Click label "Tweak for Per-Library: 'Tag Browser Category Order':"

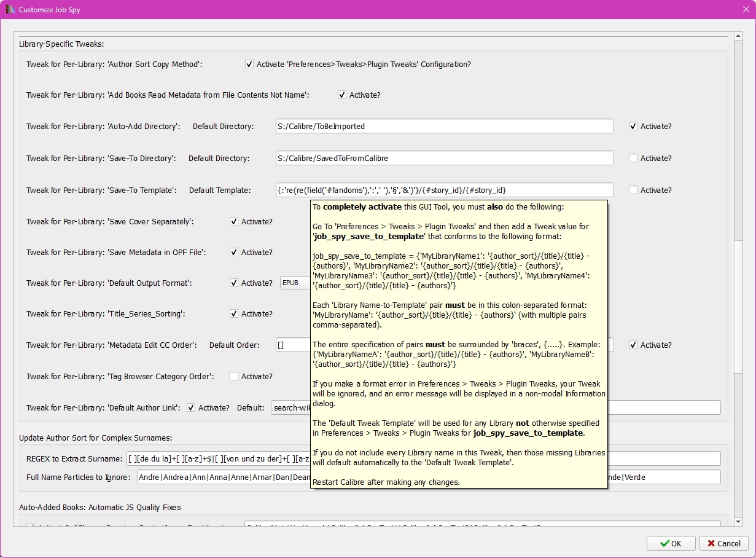click(120, 376)
